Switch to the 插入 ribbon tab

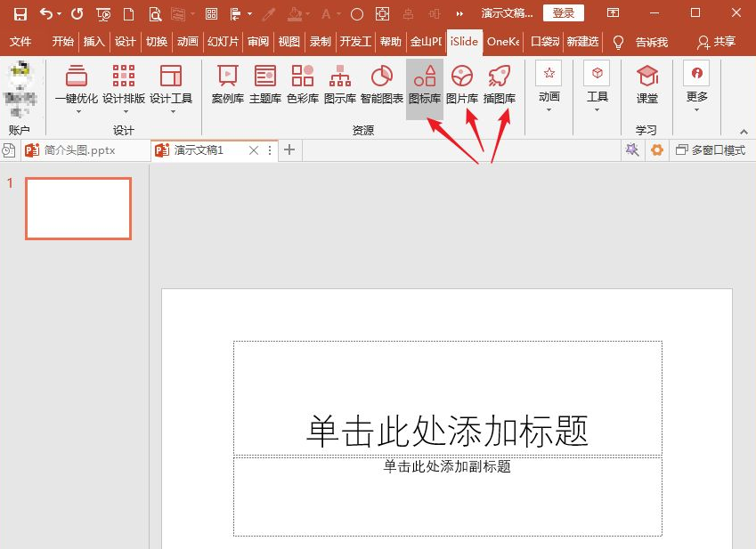[93, 42]
